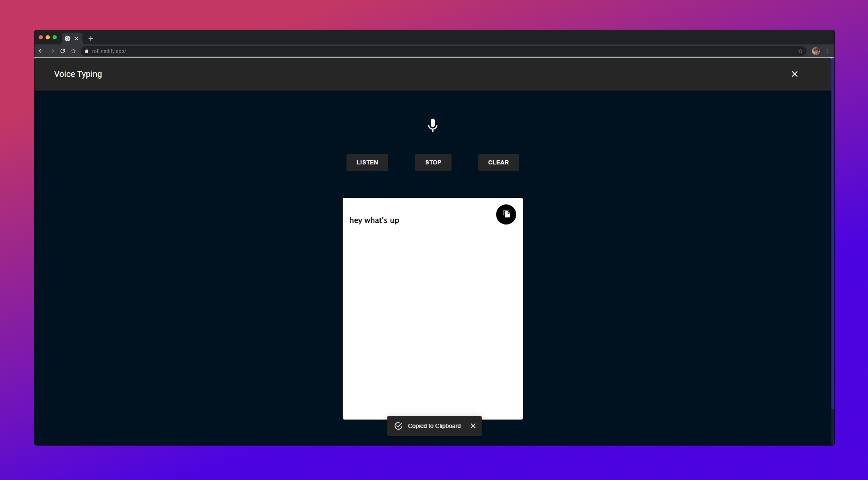Open the browser profile avatar

click(x=816, y=51)
